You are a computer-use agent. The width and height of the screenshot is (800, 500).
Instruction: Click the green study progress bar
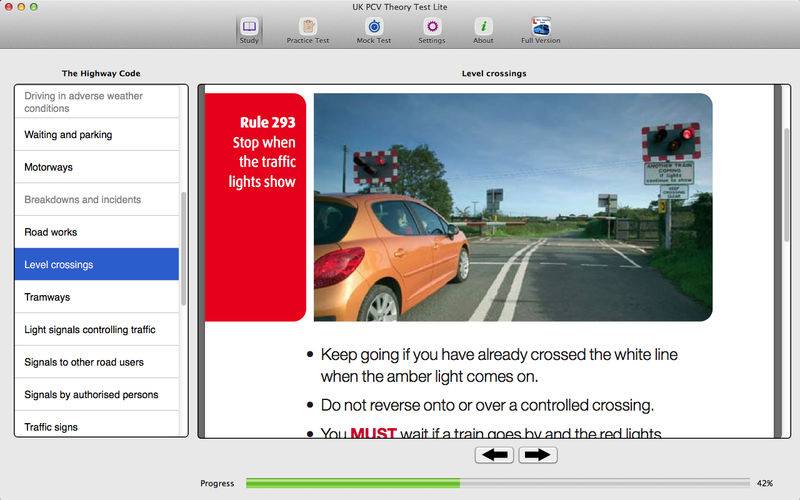pyautogui.click(x=352, y=483)
